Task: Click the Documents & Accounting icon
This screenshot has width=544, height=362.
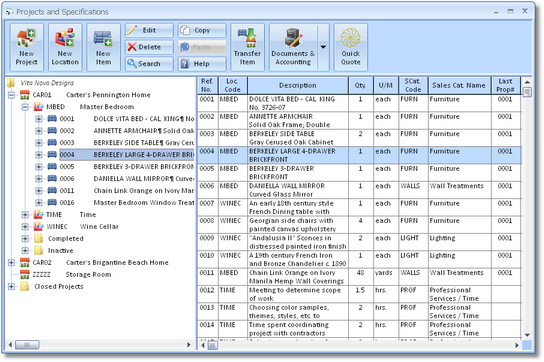Action: (x=293, y=48)
